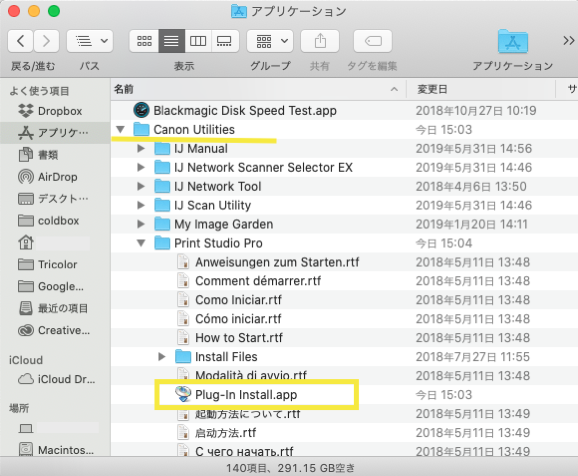
Task: Select the Canon Utilities folder row
Action: point(344,129)
